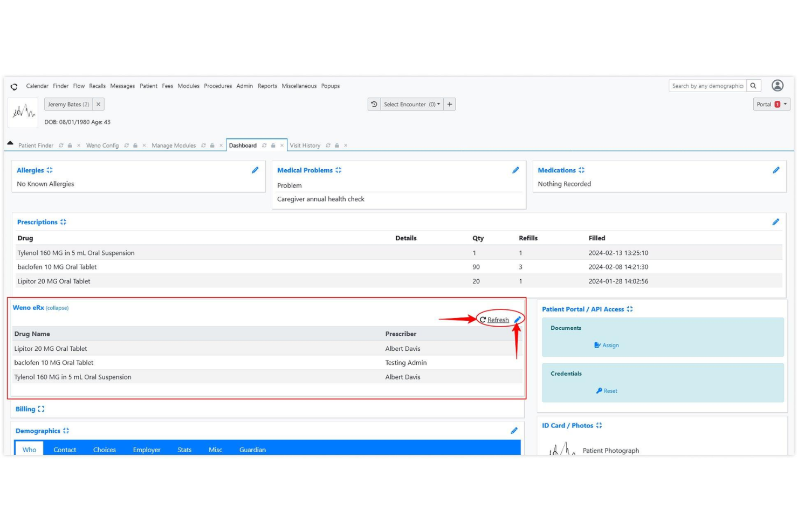The image size is (798, 532).
Task: Edit Medications using its pencil icon
Action: coord(776,170)
